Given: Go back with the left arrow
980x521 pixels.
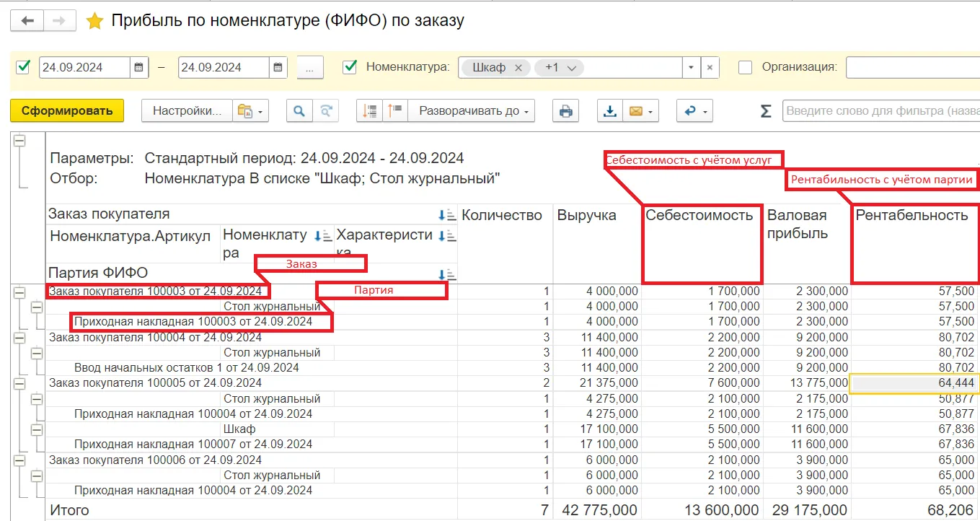Looking at the screenshot, I should pos(27,21).
